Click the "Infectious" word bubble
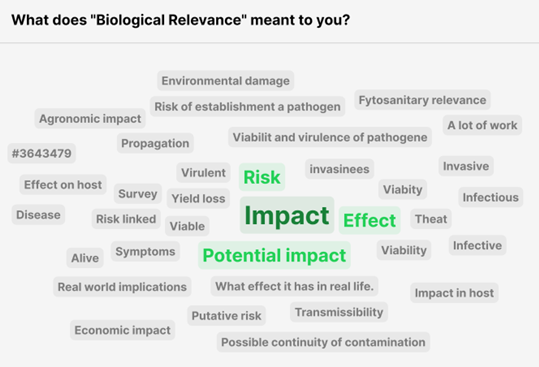 click(491, 197)
